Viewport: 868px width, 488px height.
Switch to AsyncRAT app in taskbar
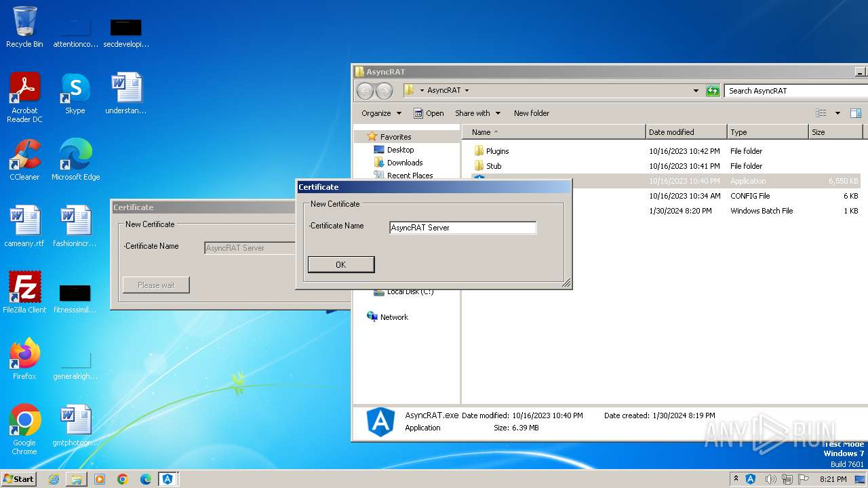click(167, 479)
